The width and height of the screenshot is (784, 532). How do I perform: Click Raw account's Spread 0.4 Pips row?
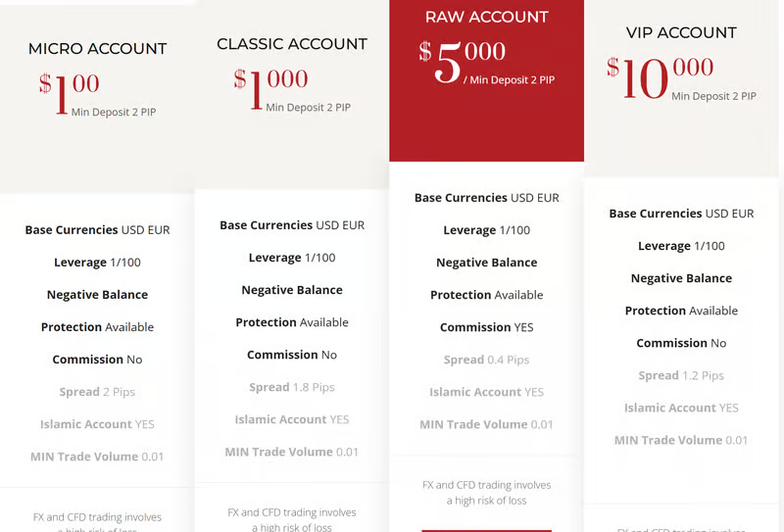point(486,360)
